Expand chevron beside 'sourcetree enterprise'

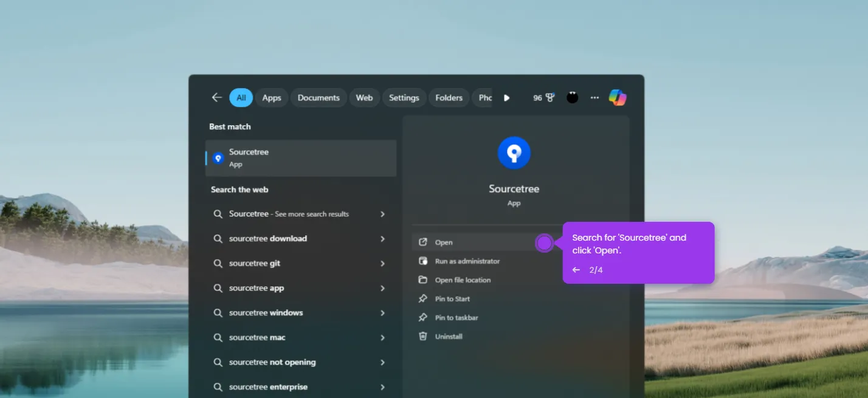[x=382, y=387]
